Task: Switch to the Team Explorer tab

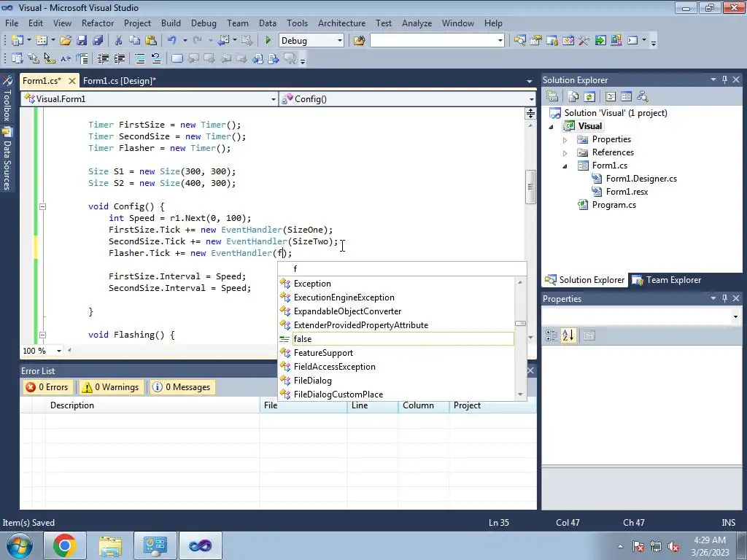Action: [x=667, y=280]
